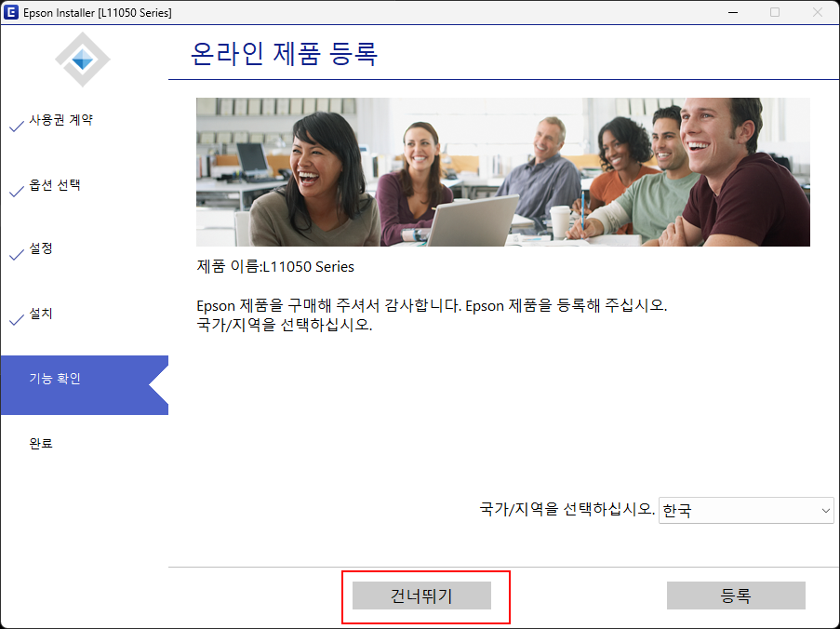Click the diamond installer logo in sidebar

point(83,60)
